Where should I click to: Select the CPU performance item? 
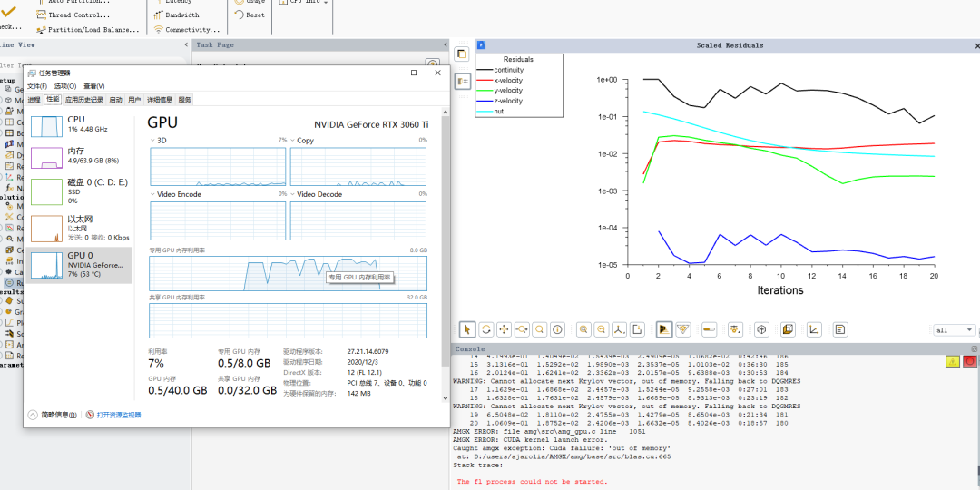point(79,126)
